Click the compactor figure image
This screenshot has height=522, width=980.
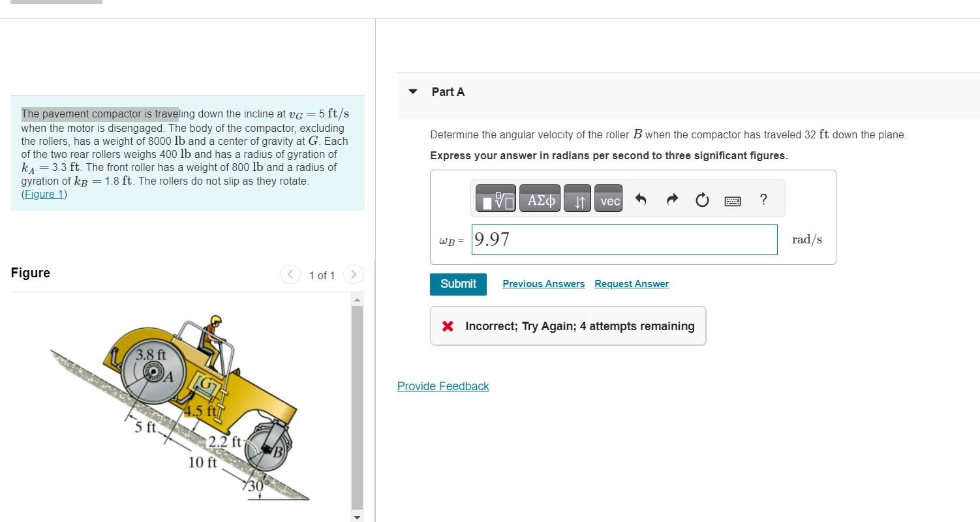(180, 407)
